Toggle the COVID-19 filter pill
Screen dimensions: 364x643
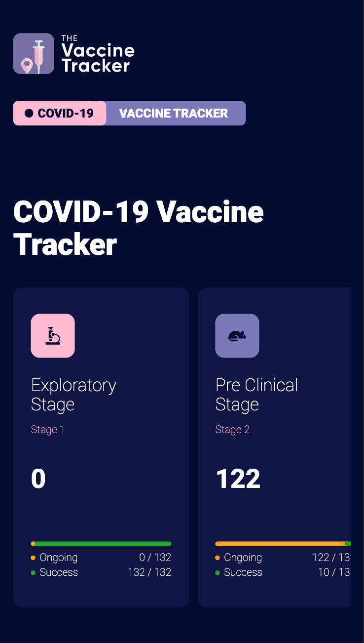59,113
